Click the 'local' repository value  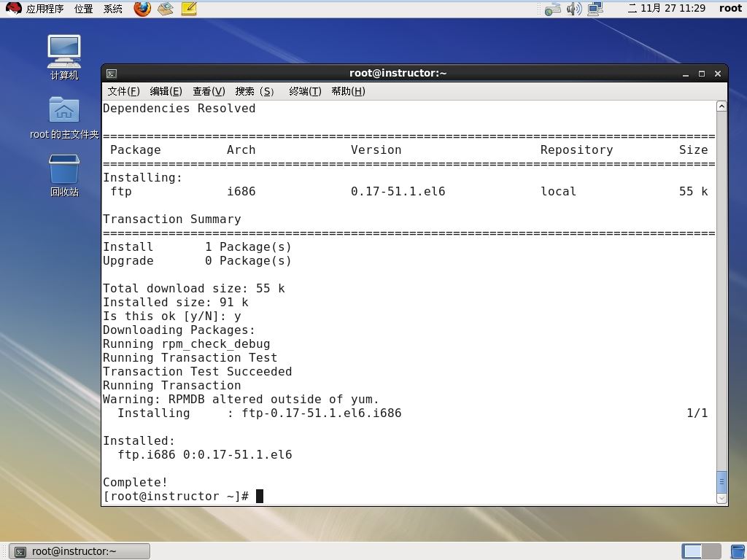click(x=558, y=192)
